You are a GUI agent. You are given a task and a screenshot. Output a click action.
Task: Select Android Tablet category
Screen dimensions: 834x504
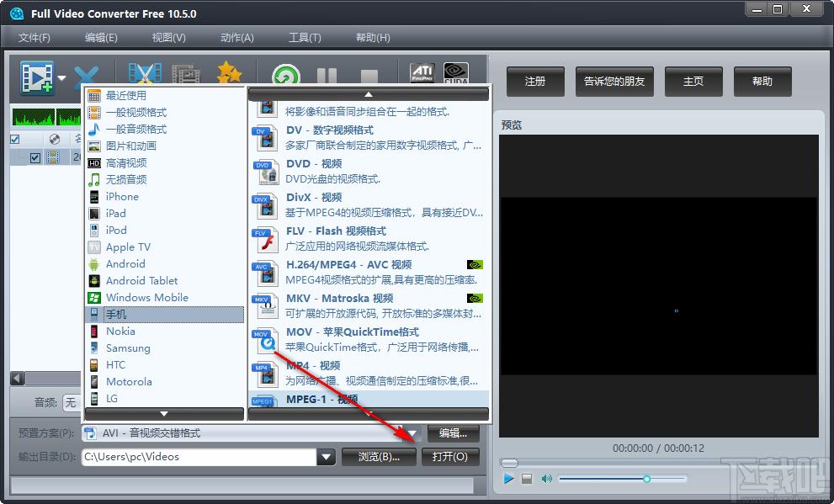(164, 281)
